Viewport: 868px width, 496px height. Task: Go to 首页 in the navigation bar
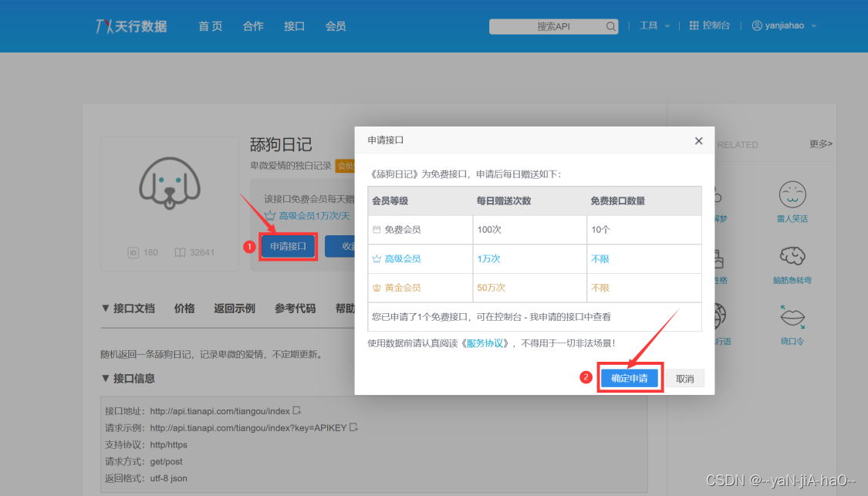click(x=210, y=25)
